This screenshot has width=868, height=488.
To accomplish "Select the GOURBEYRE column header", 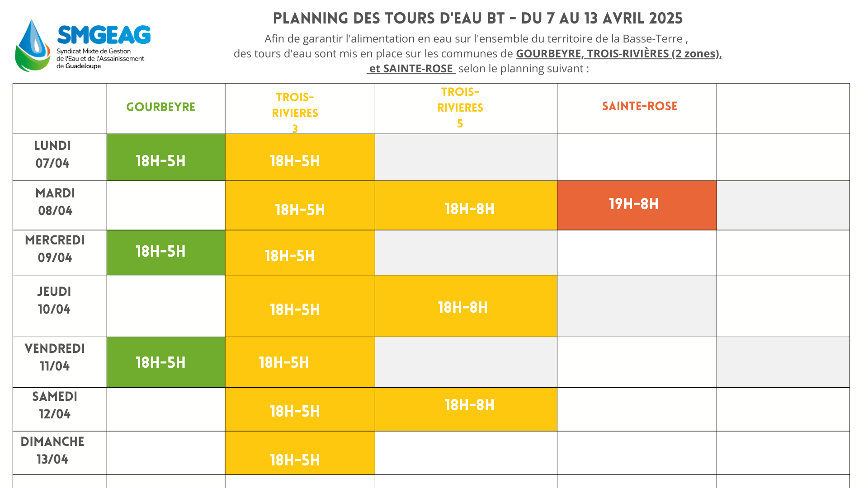I will [x=160, y=107].
